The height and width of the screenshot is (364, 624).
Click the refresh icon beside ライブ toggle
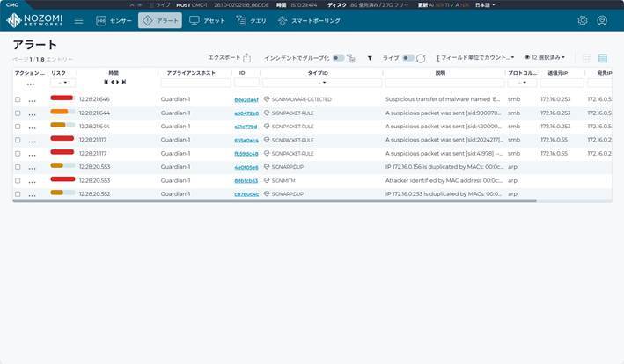[422, 58]
